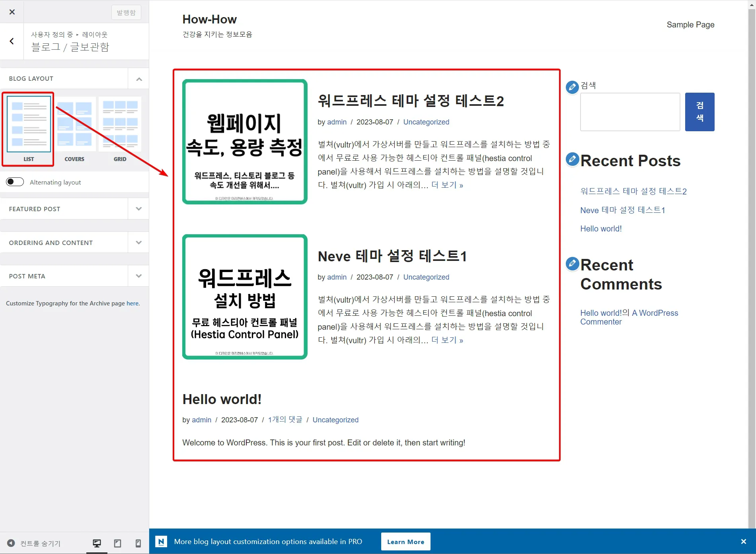Toggle the Alternating layout switch
Image resolution: width=756 pixels, height=554 pixels.
click(15, 182)
